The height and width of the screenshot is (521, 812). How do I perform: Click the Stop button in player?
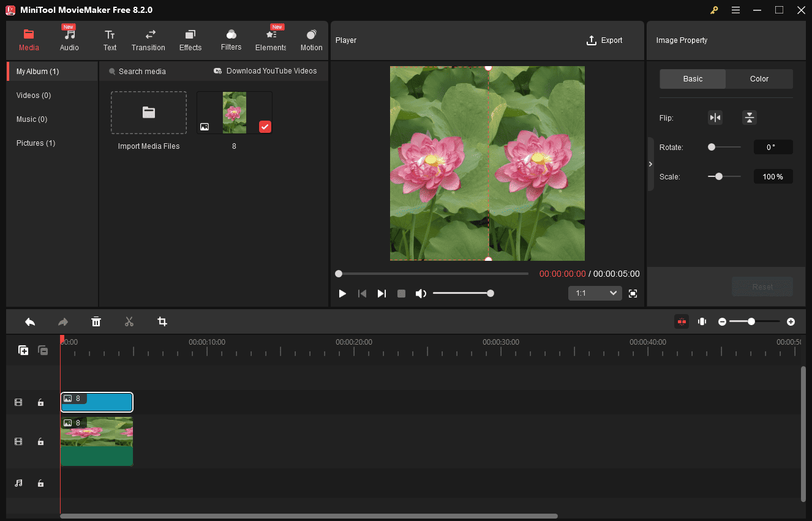401,294
